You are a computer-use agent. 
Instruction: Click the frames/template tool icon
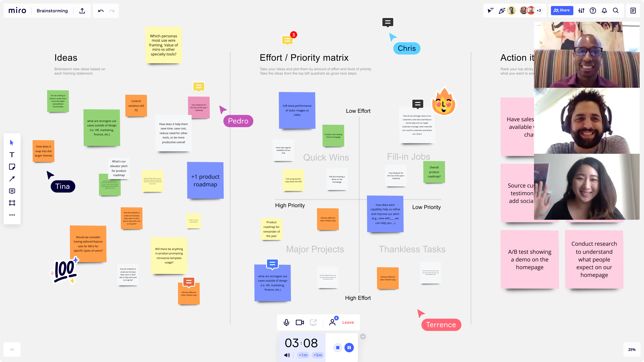[12, 203]
